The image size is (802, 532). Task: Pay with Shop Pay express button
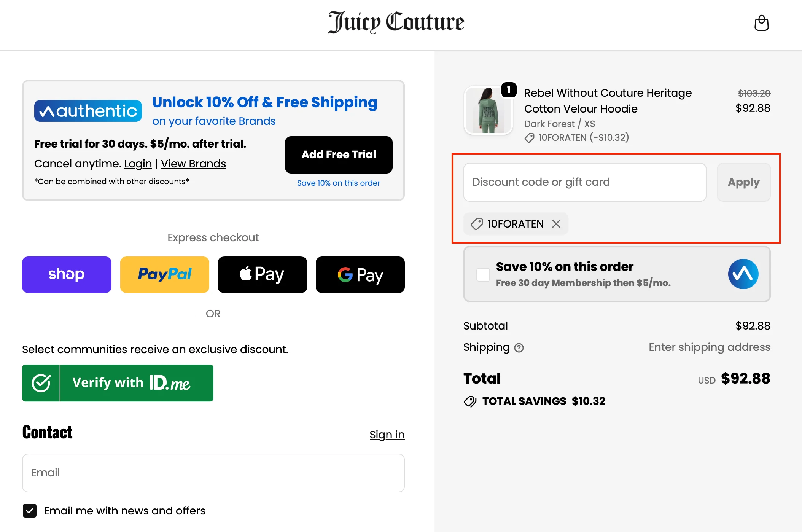click(67, 275)
